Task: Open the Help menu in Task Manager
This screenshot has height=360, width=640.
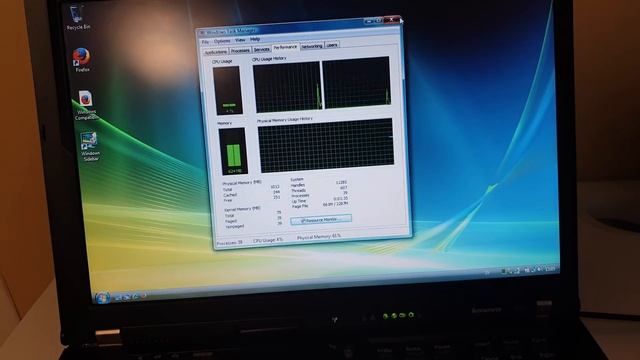Action: pyautogui.click(x=255, y=39)
